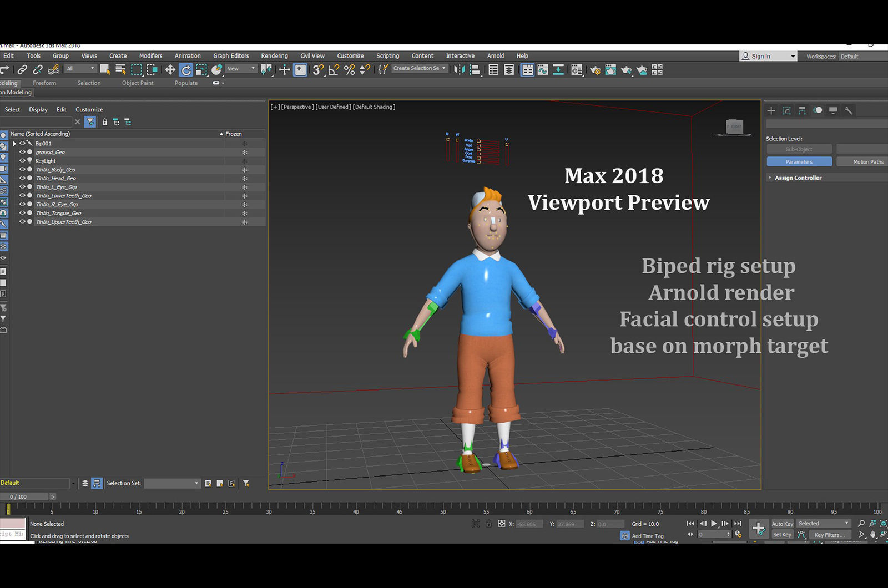Switch to the Freeform ribbon tab

coord(44,83)
